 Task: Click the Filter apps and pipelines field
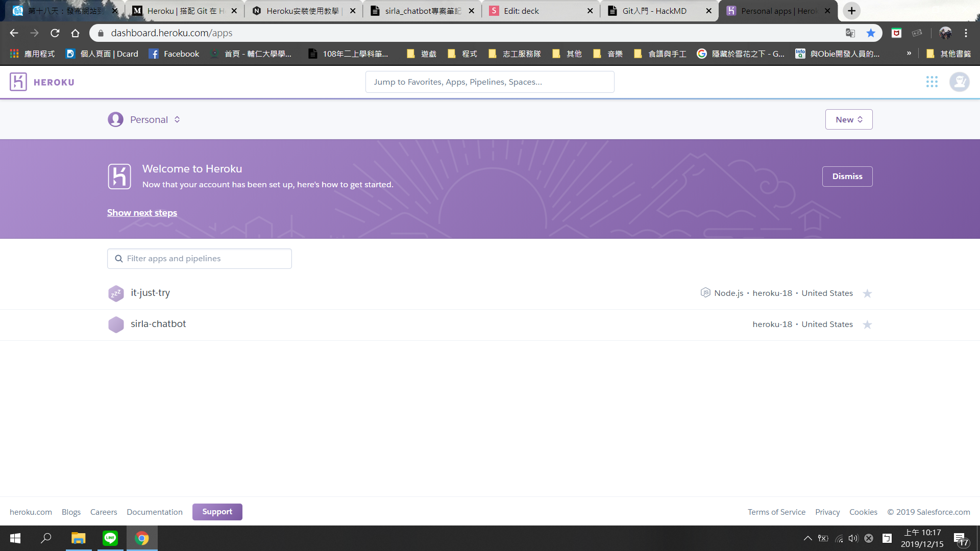200,259
